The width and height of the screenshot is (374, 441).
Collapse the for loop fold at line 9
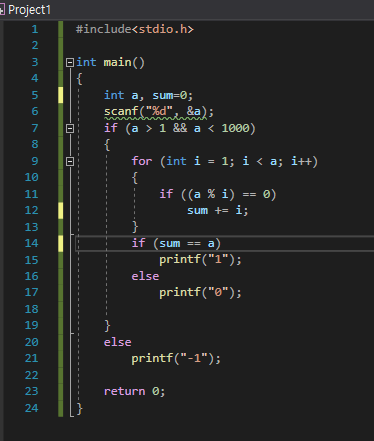(70, 161)
